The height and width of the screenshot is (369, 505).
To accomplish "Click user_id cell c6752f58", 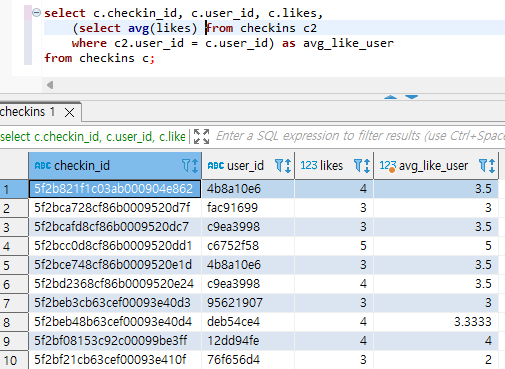I will [248, 246].
